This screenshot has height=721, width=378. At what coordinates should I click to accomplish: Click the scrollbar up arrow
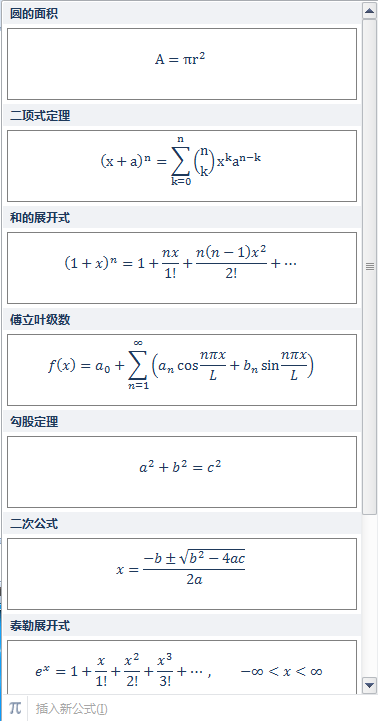pyautogui.click(x=370, y=11)
